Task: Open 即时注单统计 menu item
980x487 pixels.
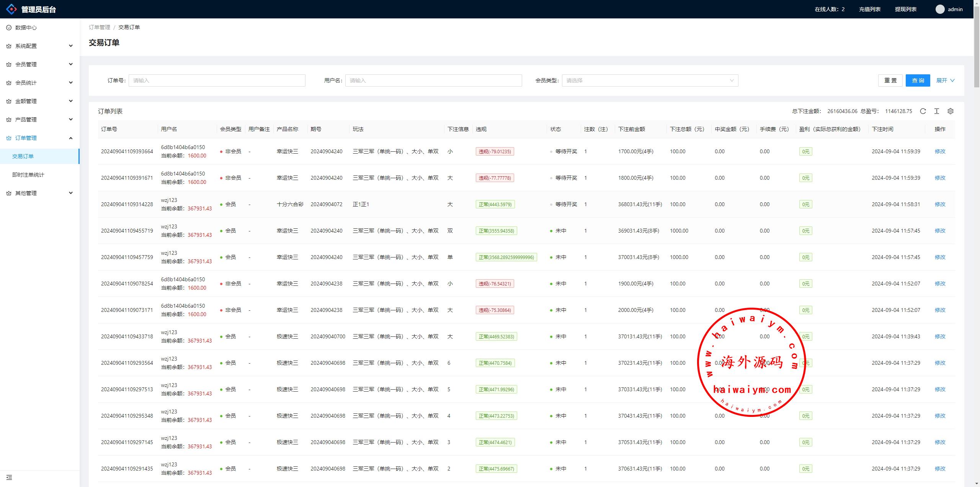Action: tap(28, 175)
